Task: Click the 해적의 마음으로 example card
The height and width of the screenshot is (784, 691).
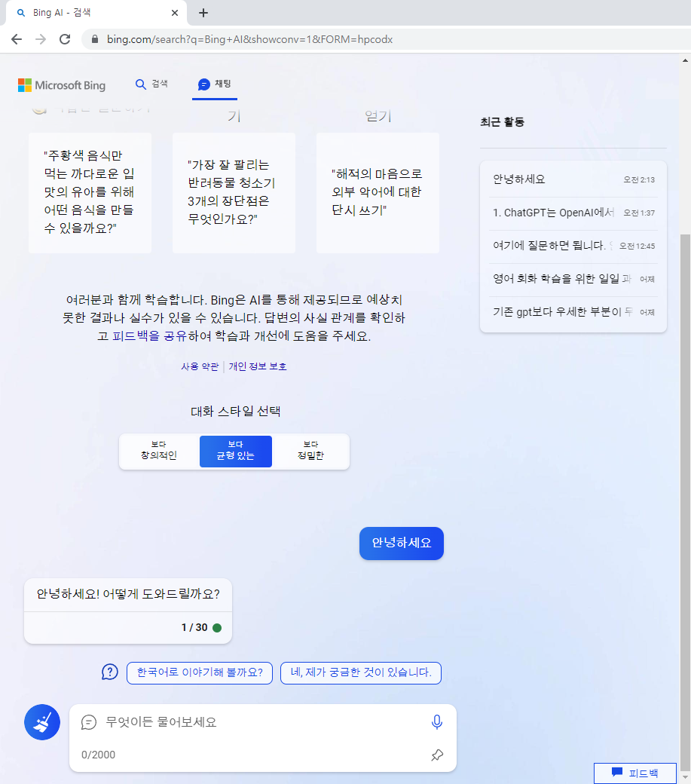Action: click(378, 192)
